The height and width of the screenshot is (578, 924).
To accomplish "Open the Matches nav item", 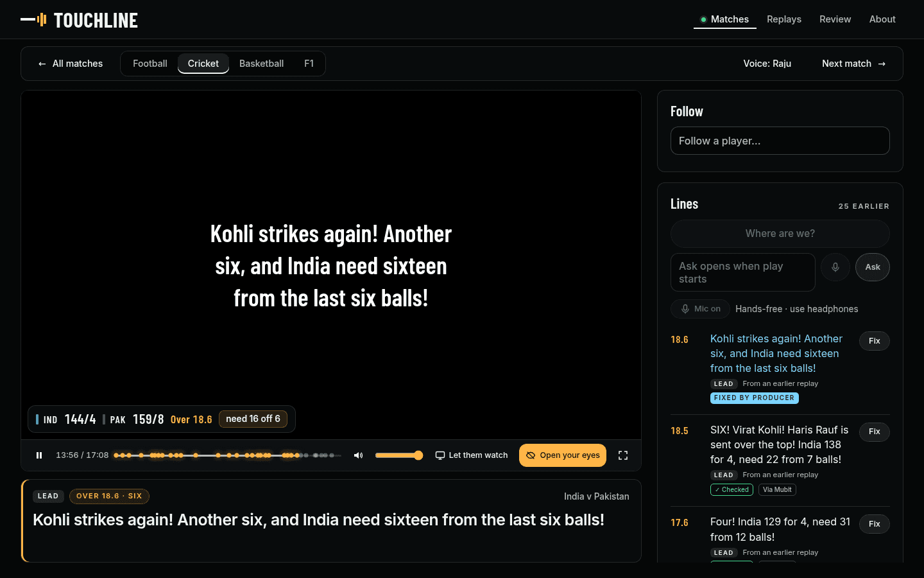I will pyautogui.click(x=725, y=19).
